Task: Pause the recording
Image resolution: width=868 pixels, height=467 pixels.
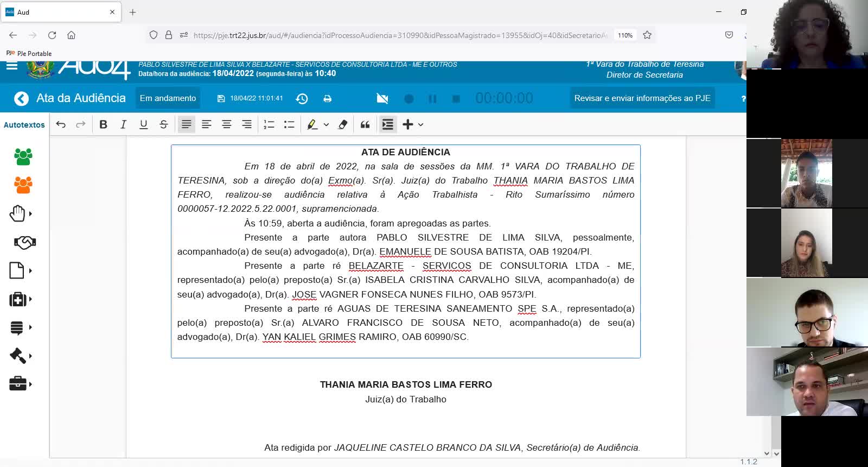Action: [432, 99]
